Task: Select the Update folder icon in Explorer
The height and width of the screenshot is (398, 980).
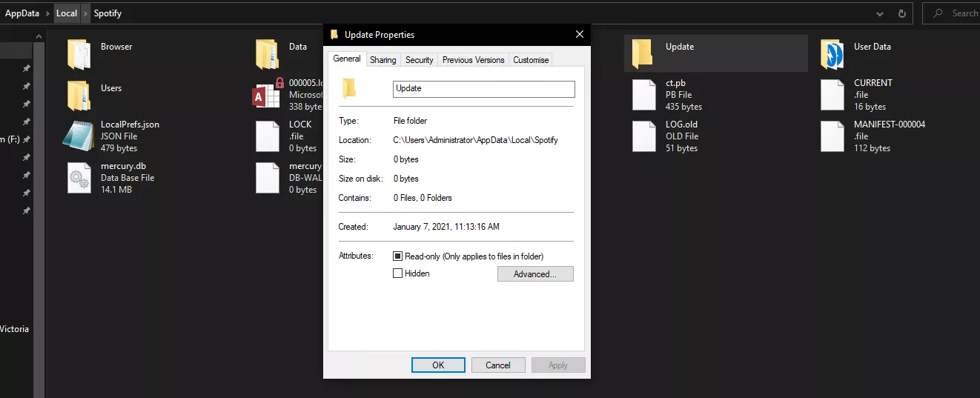Action: (642, 53)
